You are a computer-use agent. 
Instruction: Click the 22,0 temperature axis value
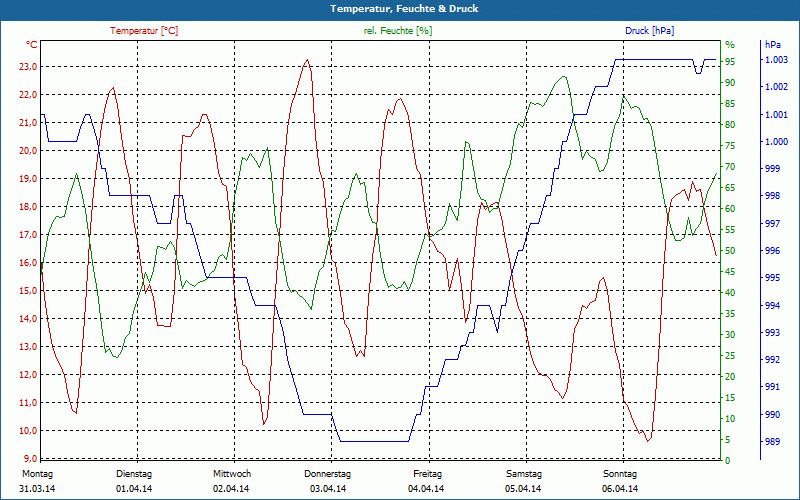pos(28,95)
